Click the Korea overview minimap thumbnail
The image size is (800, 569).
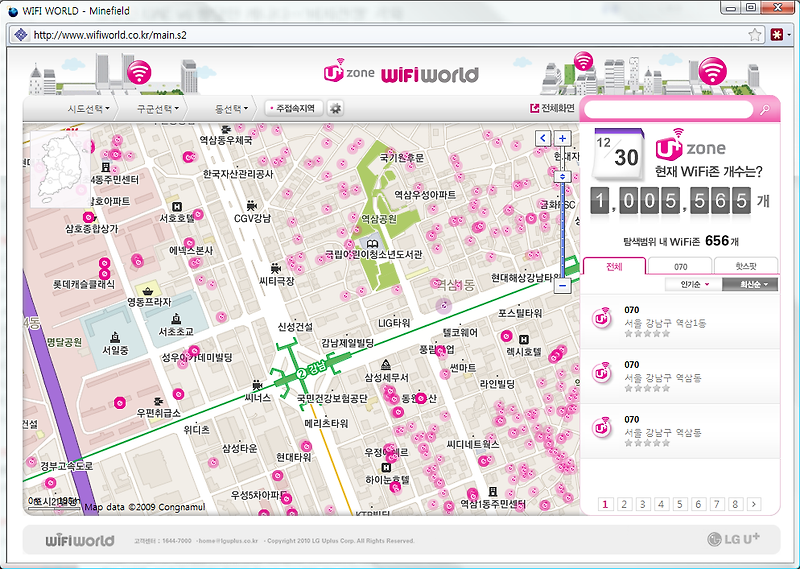61,169
